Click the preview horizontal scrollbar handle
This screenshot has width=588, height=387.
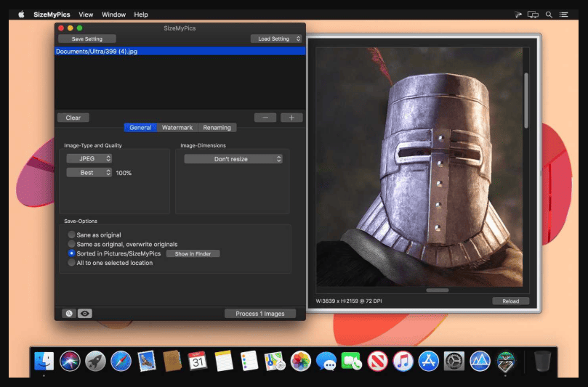point(438,290)
